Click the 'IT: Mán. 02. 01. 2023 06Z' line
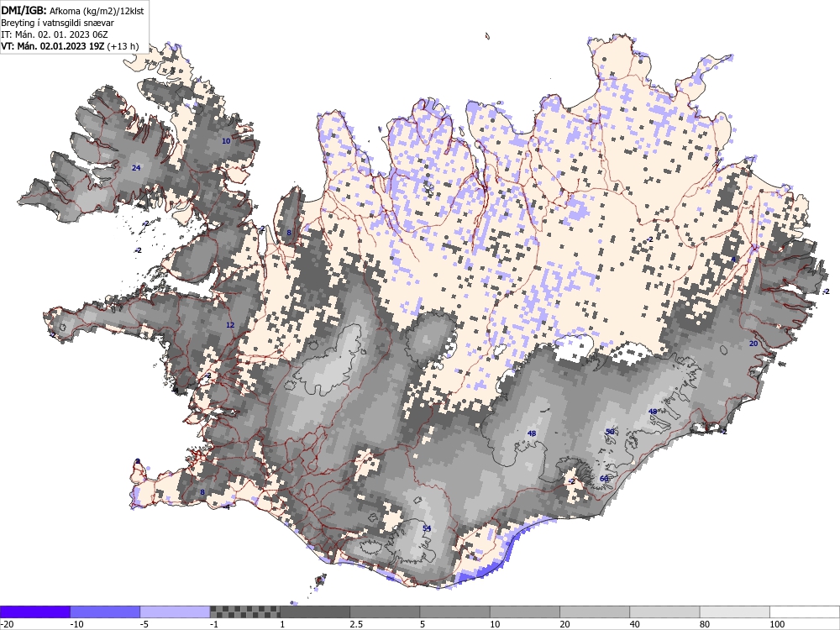840x630 pixels. [x=55, y=34]
